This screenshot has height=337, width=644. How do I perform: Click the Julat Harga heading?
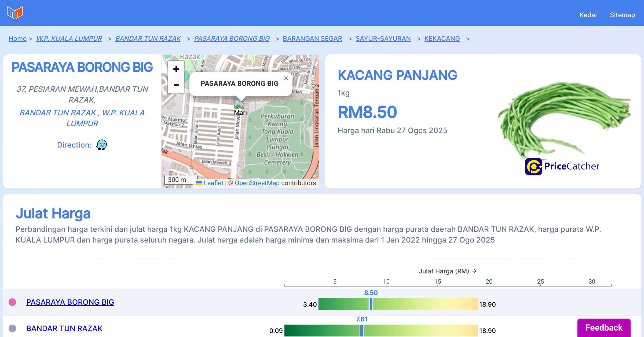point(53,214)
